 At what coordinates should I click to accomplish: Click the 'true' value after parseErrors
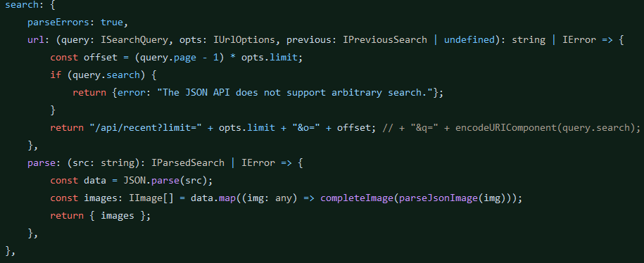112,23
